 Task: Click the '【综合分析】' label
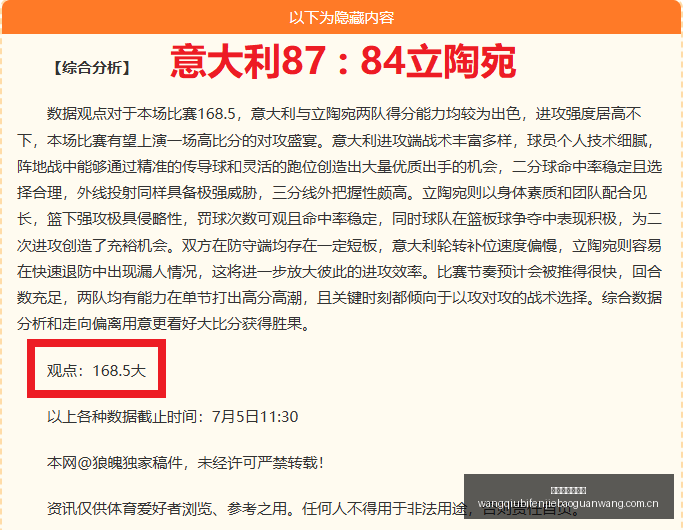92,68
